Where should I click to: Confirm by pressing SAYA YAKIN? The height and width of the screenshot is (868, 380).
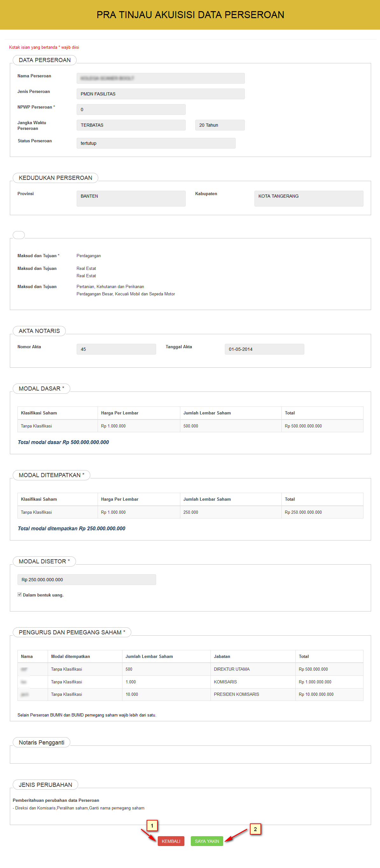point(207,841)
